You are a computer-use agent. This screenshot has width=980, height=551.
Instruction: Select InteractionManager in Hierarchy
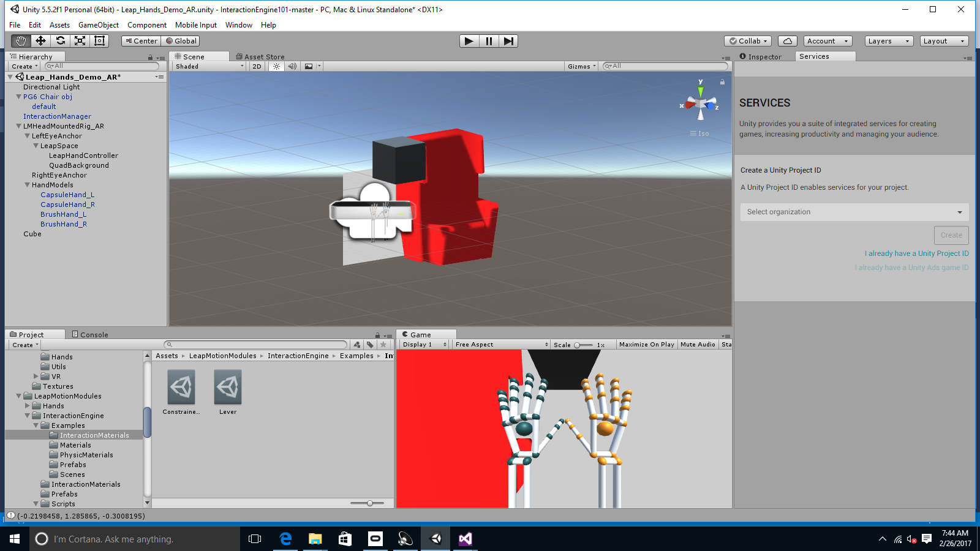coord(57,116)
